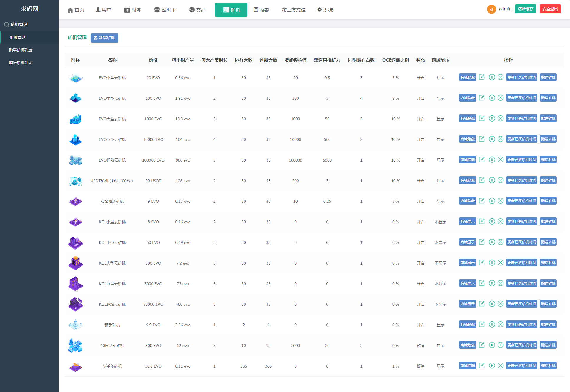Select the 矿机 top tab
The height and width of the screenshot is (392, 570).
pyautogui.click(x=231, y=10)
